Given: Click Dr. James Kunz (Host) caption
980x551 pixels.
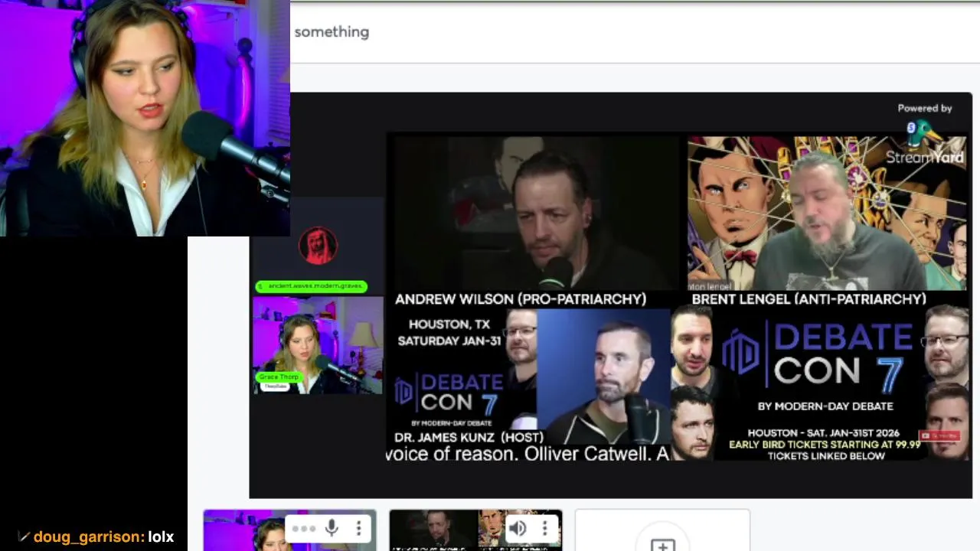Looking at the screenshot, I should [469, 437].
